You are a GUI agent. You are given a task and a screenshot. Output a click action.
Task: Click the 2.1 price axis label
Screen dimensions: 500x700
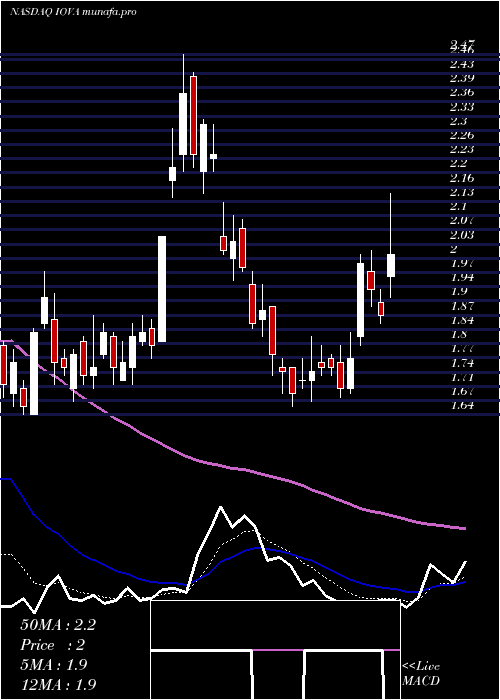[x=458, y=207]
